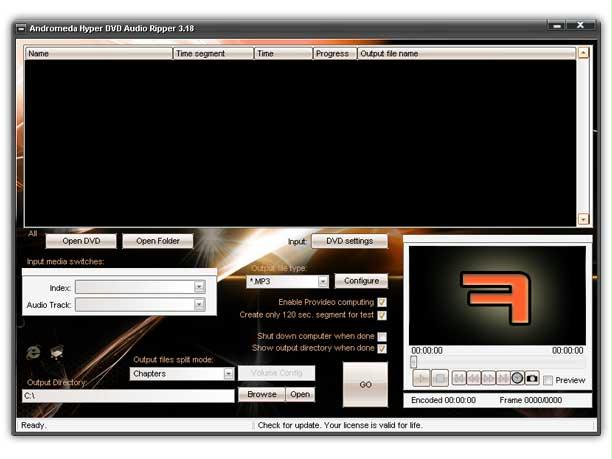Click the file list scroll up arrow

point(584,53)
